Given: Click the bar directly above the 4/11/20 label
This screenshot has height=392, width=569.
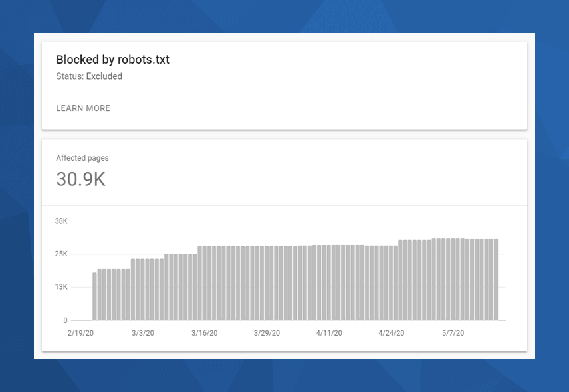Looking at the screenshot, I should [330, 282].
